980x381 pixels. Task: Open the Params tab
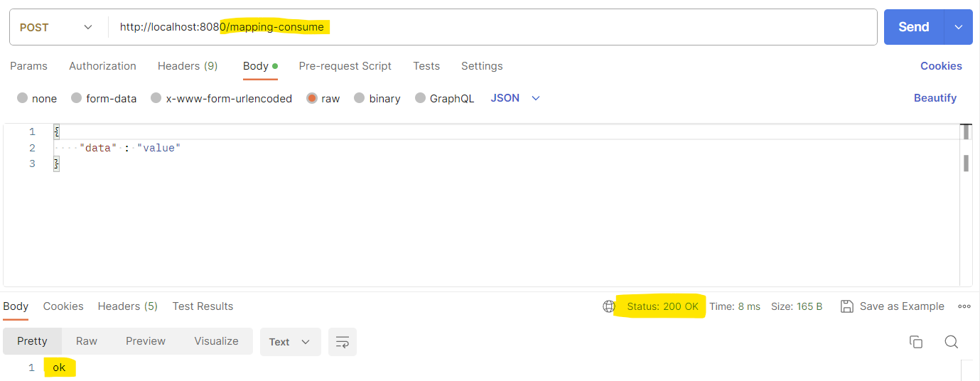point(28,66)
